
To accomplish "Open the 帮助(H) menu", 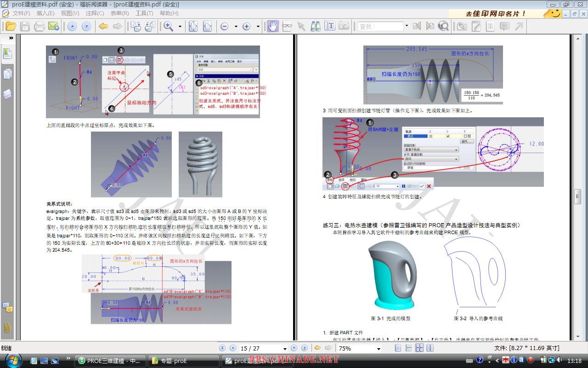I will click(x=169, y=13).
